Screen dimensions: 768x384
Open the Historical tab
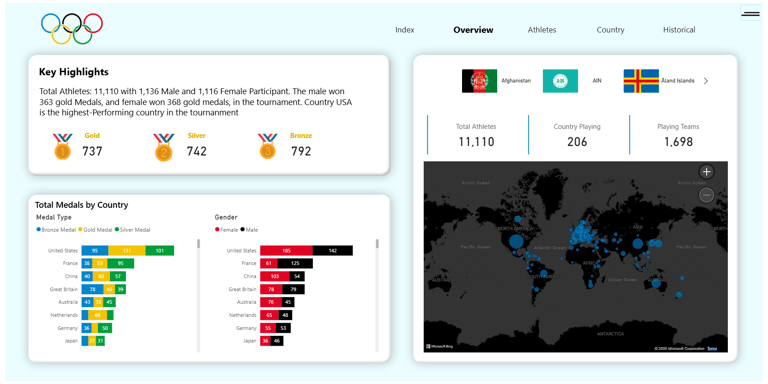click(679, 30)
